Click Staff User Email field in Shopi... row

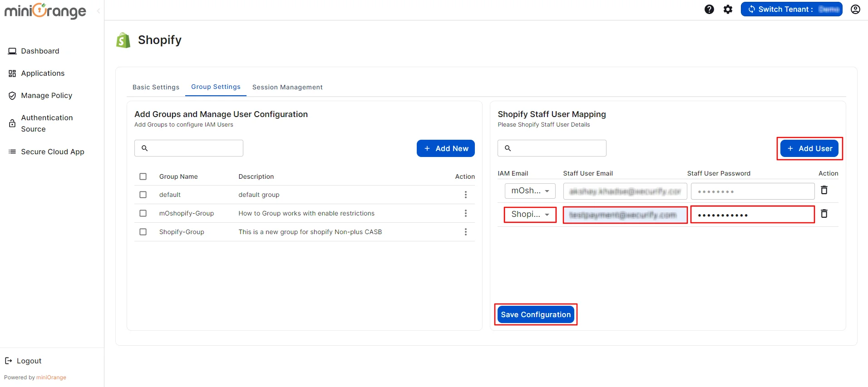click(625, 215)
